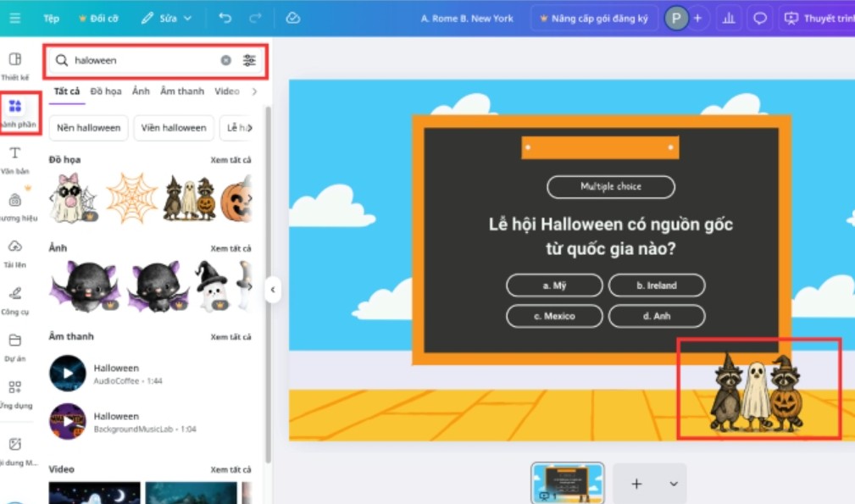Open the Thiết kế design panel
Image resolution: width=855 pixels, height=504 pixels.
[x=14, y=65]
